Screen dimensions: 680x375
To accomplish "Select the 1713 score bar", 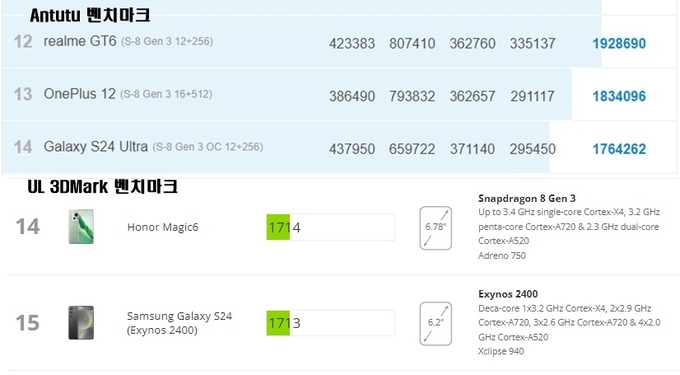I will click(330, 323).
